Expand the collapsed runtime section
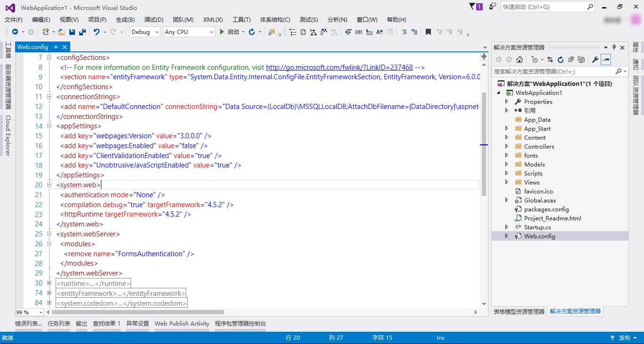644x344 pixels. 49,283
